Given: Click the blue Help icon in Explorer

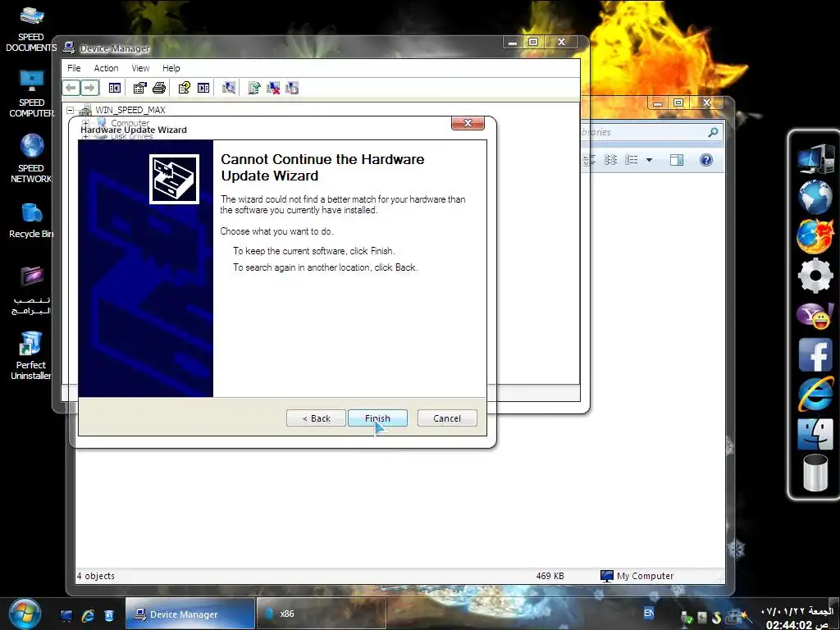Looking at the screenshot, I should [706, 160].
